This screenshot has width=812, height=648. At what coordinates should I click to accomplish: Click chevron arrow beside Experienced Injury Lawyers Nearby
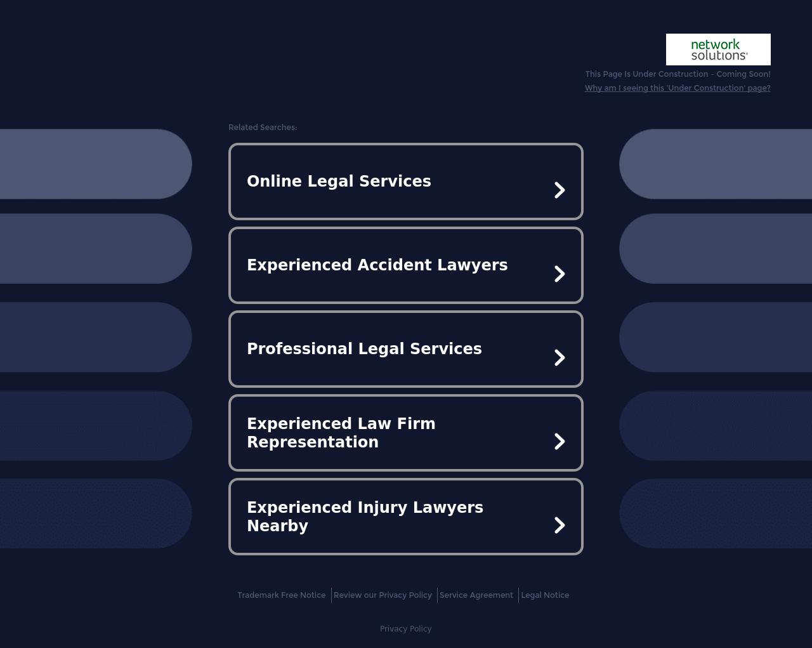pyautogui.click(x=560, y=525)
